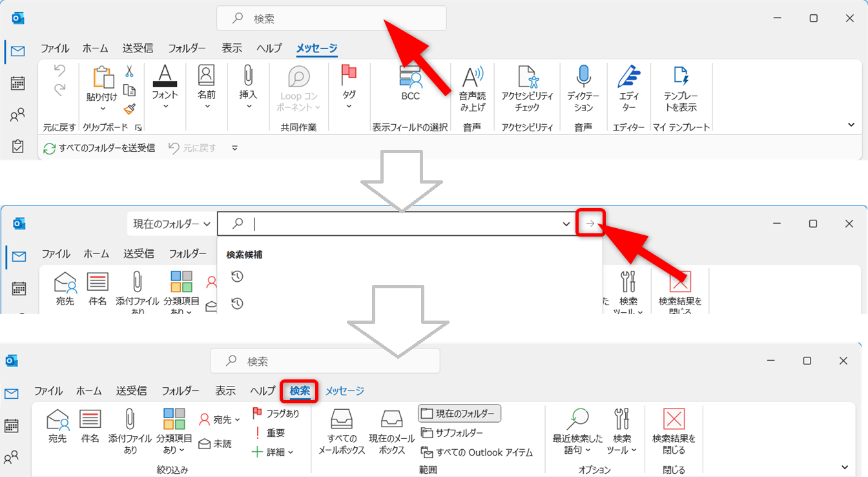
Task: Enable the サブフォルダー search scope
Action: tap(452, 433)
